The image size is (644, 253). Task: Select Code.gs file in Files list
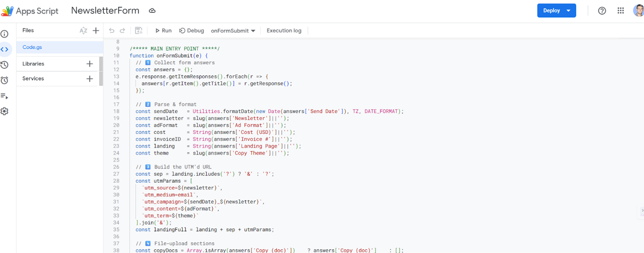(x=32, y=47)
